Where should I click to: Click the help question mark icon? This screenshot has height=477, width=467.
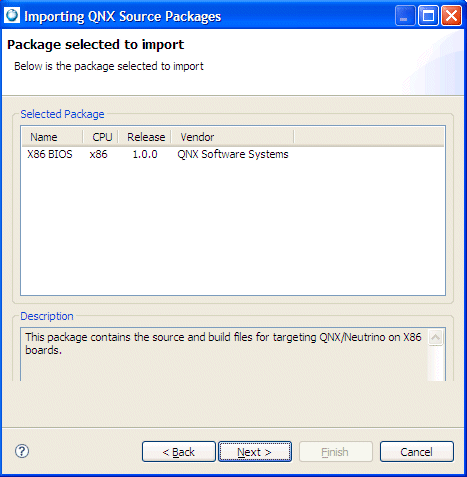[22, 451]
